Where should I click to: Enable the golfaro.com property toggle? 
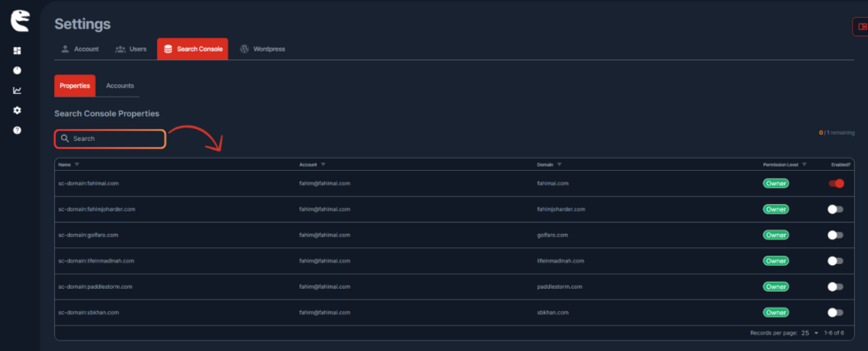coord(835,235)
